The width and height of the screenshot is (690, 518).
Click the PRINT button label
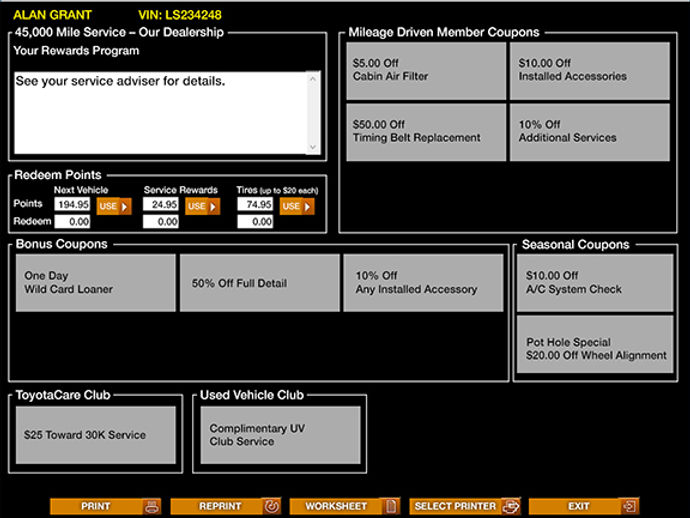pyautogui.click(x=95, y=506)
